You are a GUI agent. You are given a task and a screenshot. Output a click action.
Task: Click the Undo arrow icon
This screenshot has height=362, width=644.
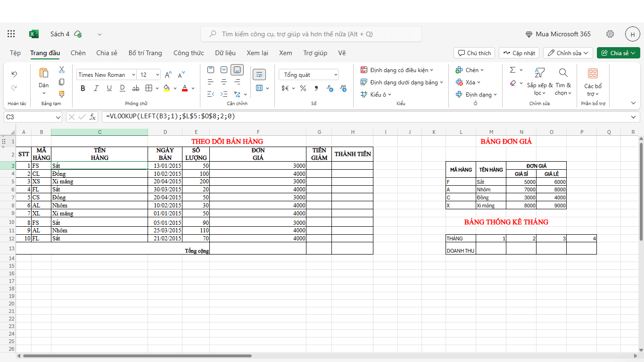14,74
